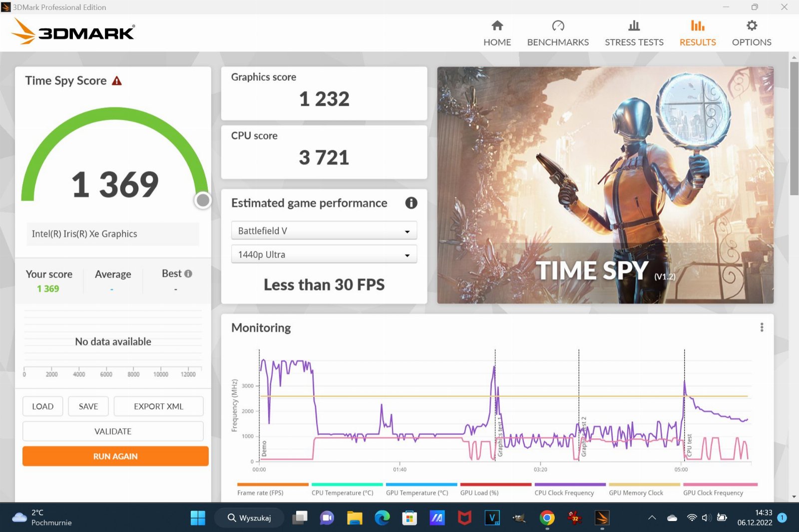Click the VALIDATE button
The height and width of the screenshot is (532, 799).
[x=113, y=431]
